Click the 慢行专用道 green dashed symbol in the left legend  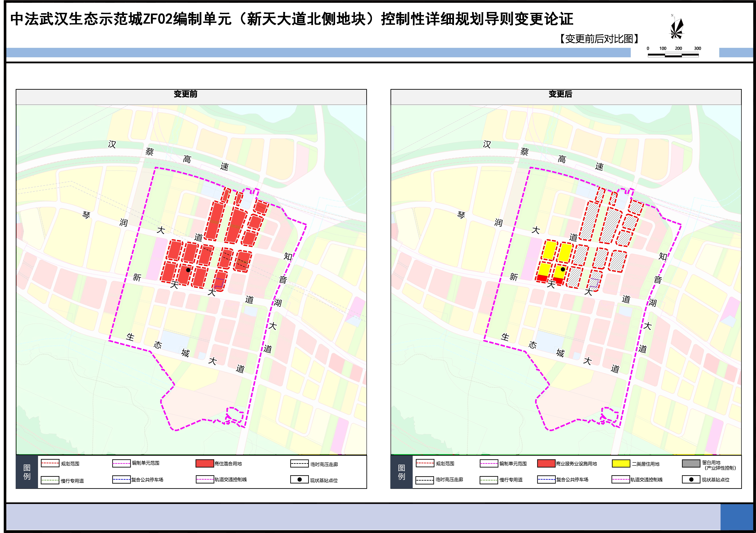coord(50,480)
